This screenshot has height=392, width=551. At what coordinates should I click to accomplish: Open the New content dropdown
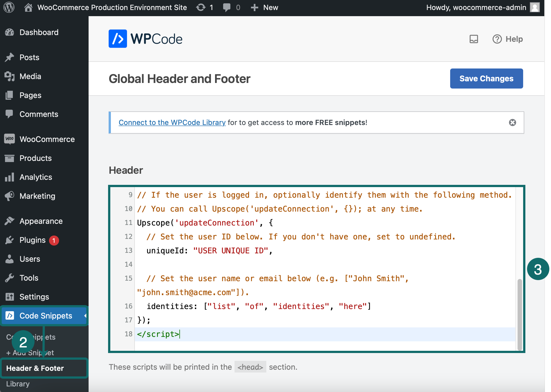click(x=264, y=8)
